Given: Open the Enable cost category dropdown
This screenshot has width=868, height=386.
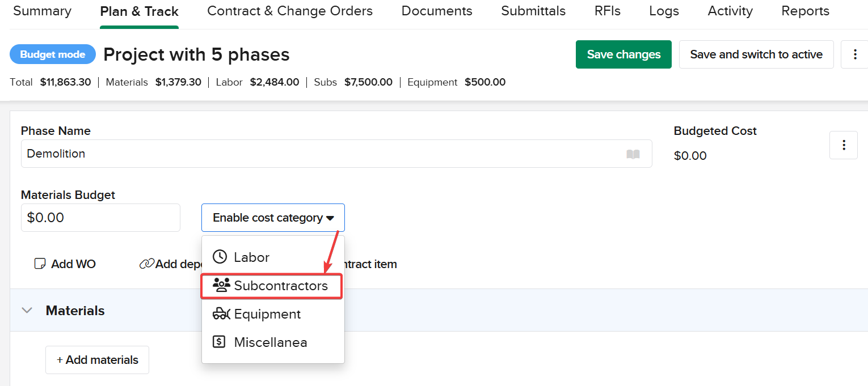Looking at the screenshot, I should 273,218.
